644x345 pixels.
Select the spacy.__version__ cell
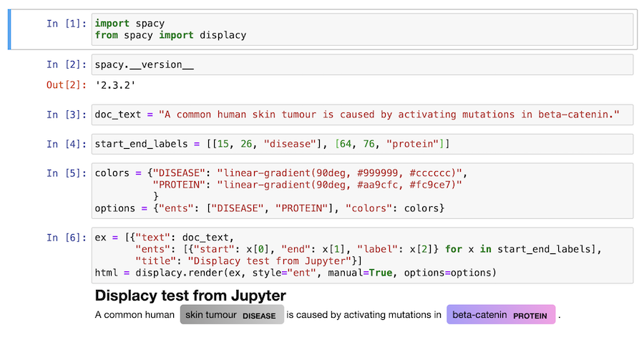pos(362,65)
